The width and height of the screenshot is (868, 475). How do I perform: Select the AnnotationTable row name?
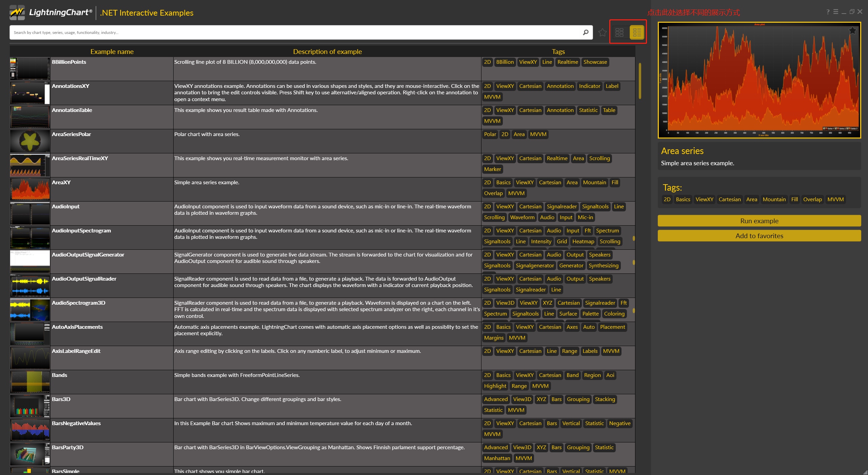[x=72, y=110]
